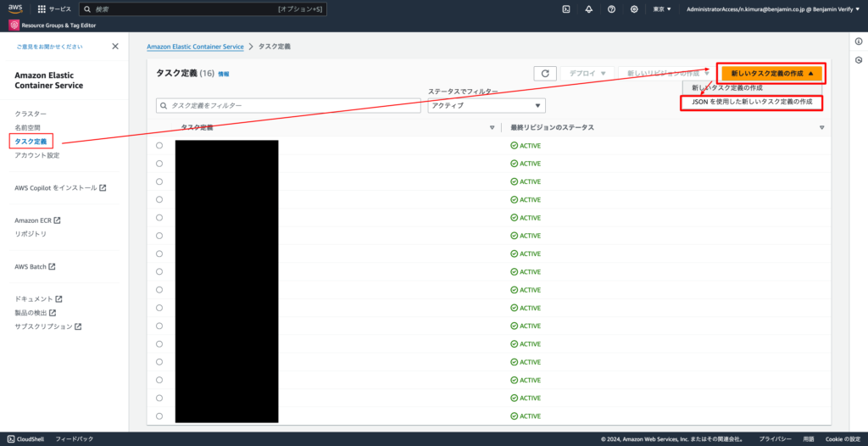868x446 pixels.
Task: Click the 情報 link beside the heading
Action: point(224,74)
